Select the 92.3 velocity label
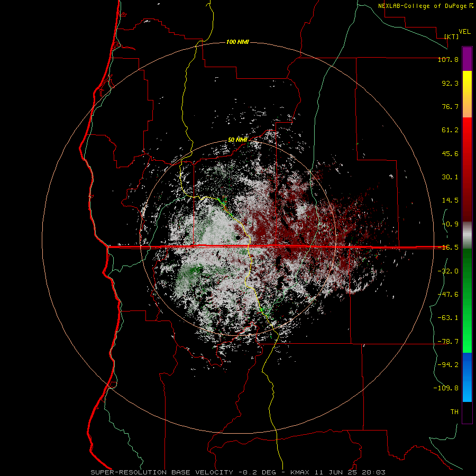 point(450,83)
